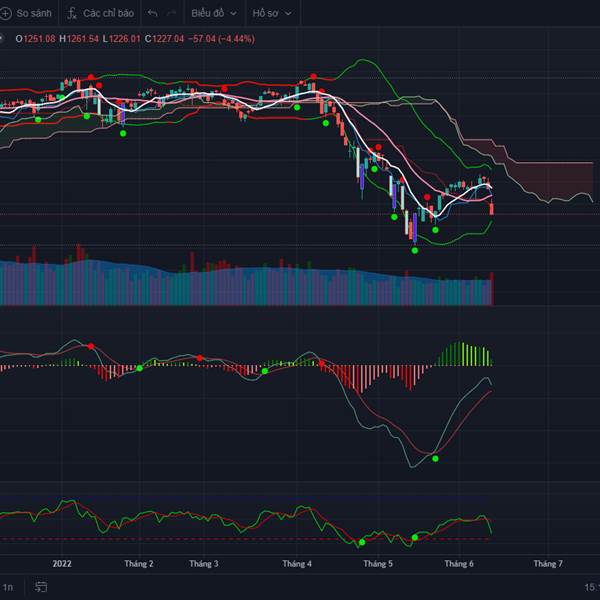600x600 pixels.
Task: Expand the Hồ sơ dropdown chevron
Action: pos(289,14)
